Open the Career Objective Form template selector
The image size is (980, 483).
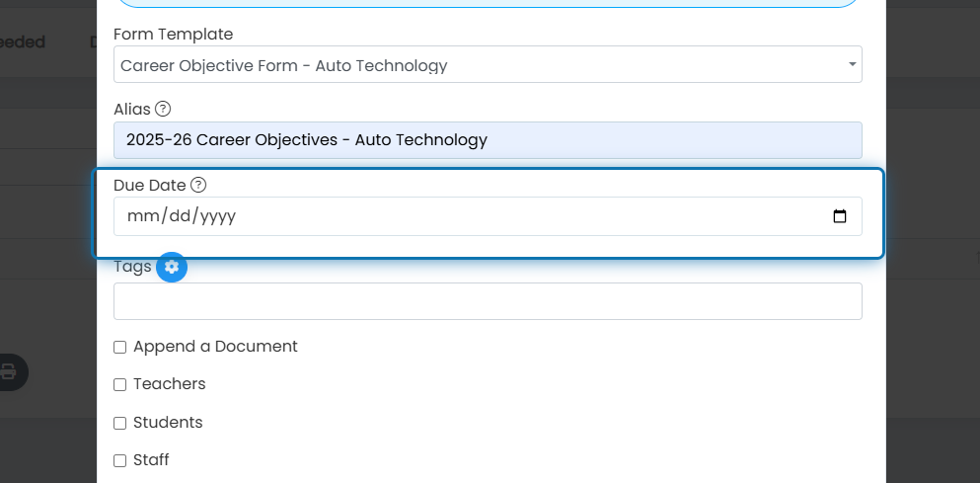pyautogui.click(x=488, y=64)
